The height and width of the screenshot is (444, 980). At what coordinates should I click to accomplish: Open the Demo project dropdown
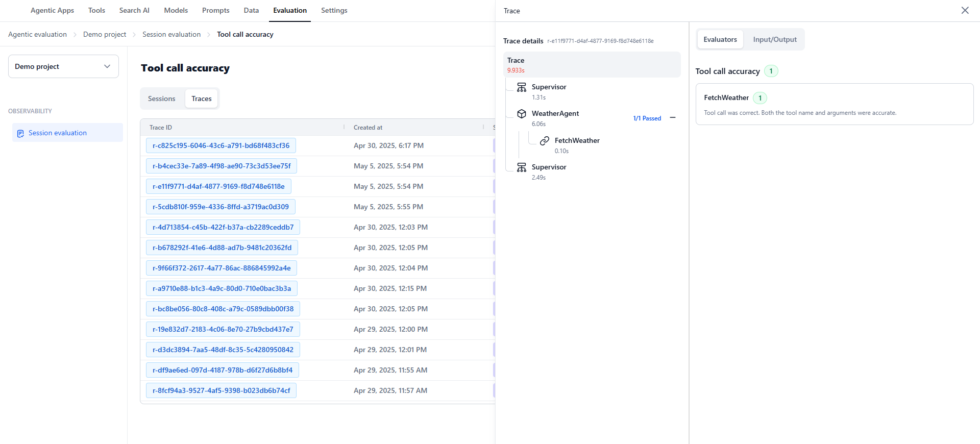[63, 66]
